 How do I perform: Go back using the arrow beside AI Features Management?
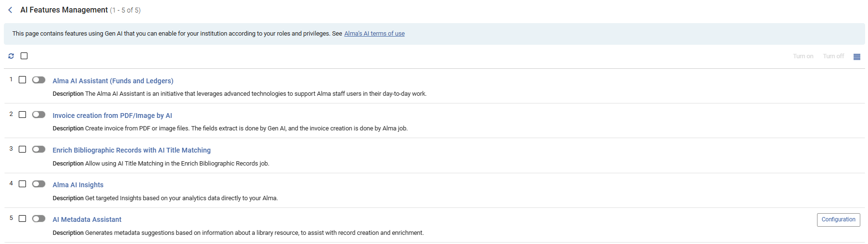10,10
